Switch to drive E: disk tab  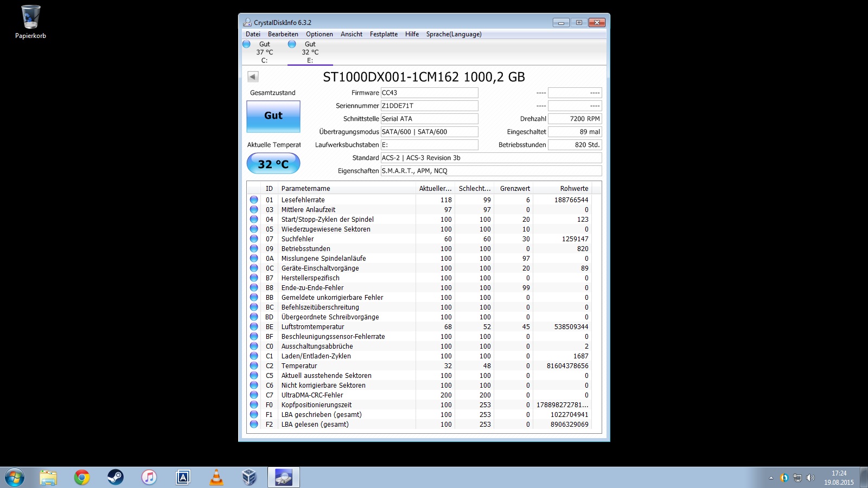pyautogui.click(x=310, y=52)
